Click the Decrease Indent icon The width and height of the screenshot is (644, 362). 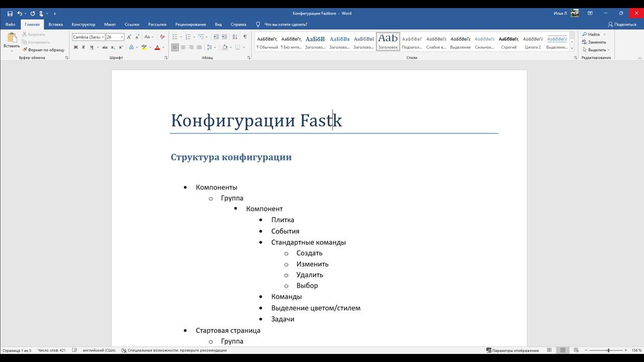(216, 37)
